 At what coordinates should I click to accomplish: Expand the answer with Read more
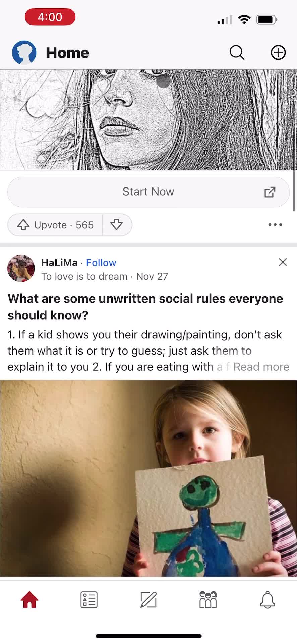(x=261, y=367)
